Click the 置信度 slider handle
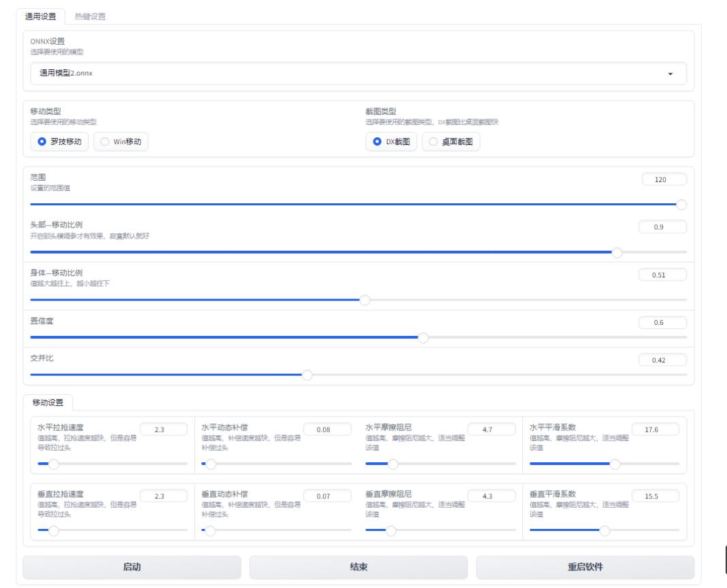 [x=423, y=337]
